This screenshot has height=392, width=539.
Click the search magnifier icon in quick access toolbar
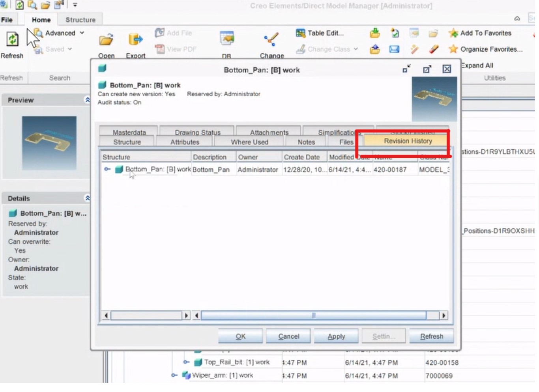click(x=32, y=5)
